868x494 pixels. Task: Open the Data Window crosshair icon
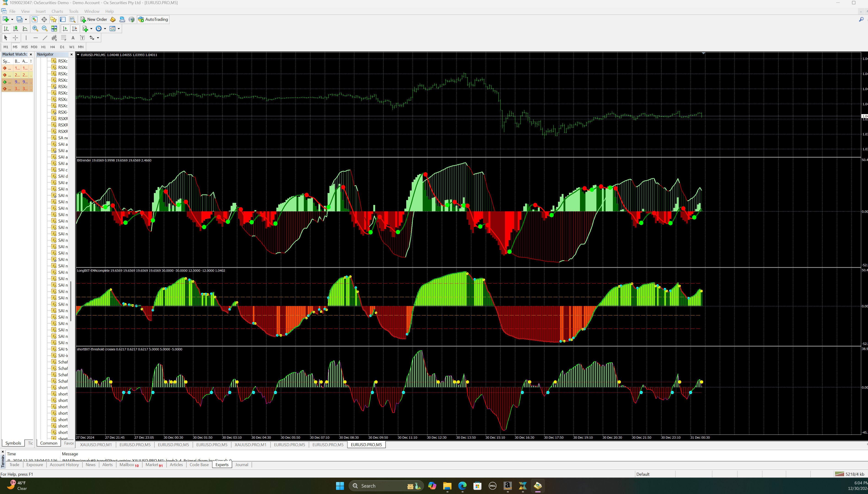click(x=44, y=19)
